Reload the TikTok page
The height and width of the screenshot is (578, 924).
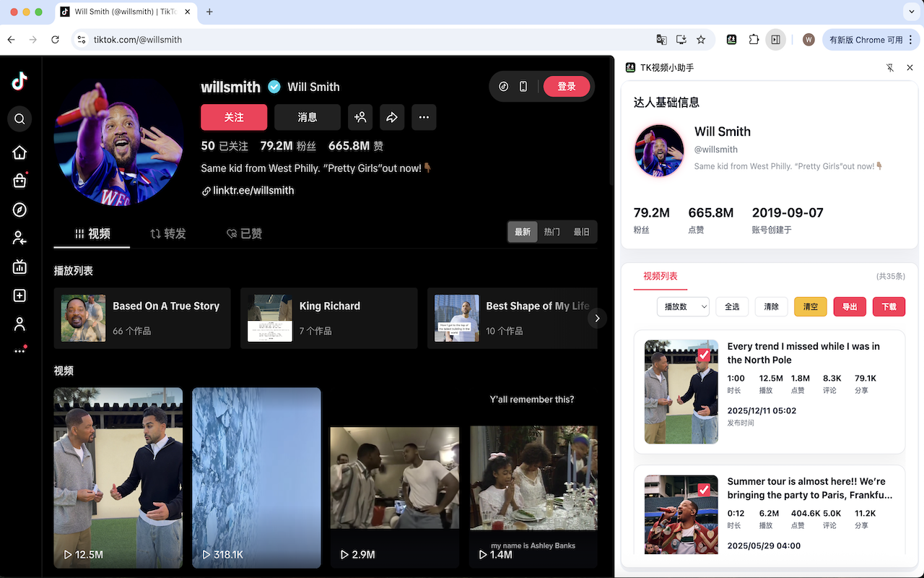pyautogui.click(x=56, y=40)
